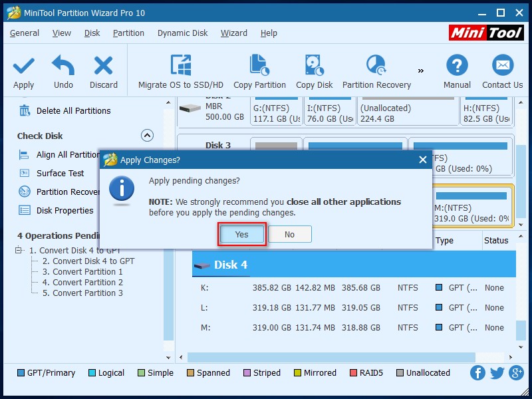This screenshot has height=399, width=532.
Task: Select I:(NTFS) 76.0 GB partition
Action: point(330,111)
